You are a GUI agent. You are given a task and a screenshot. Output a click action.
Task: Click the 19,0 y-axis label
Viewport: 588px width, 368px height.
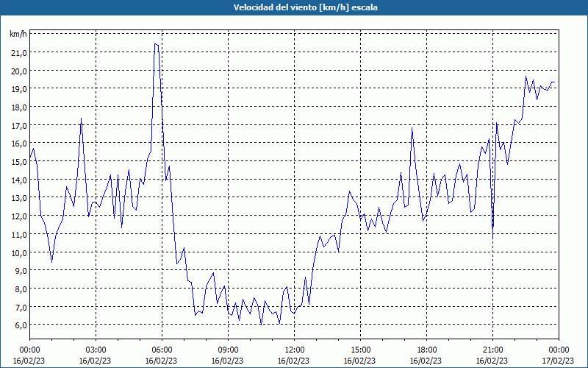tap(19, 89)
